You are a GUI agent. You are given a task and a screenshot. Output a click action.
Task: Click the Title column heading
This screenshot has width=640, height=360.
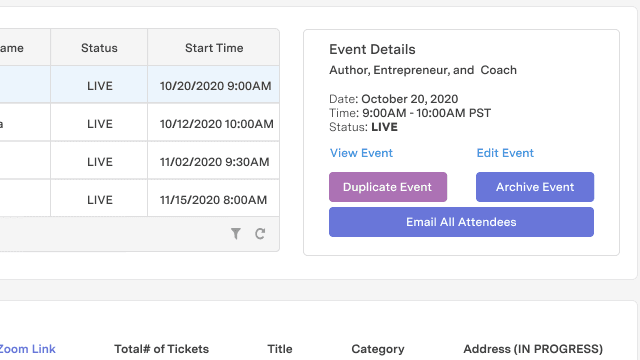280,349
